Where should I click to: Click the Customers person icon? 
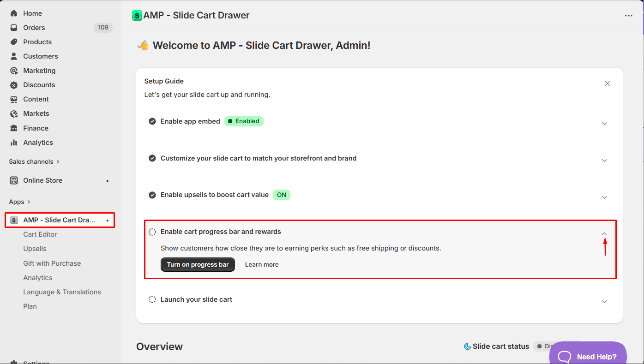tap(14, 56)
